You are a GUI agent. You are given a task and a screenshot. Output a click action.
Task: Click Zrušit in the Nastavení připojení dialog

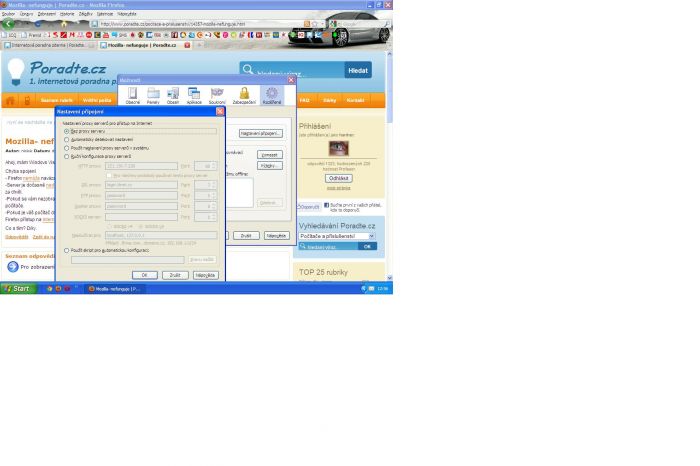click(175, 275)
